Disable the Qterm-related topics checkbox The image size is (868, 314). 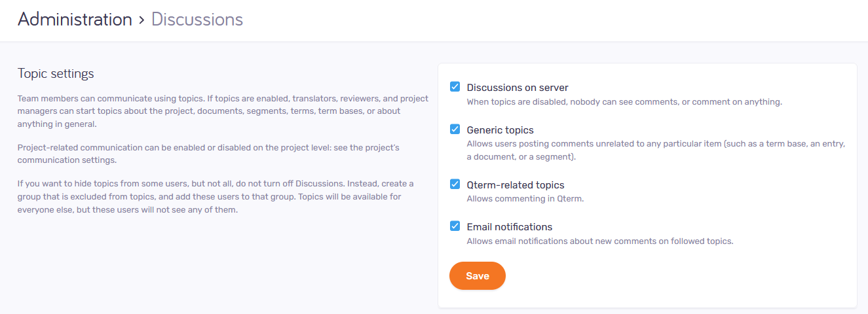point(455,184)
